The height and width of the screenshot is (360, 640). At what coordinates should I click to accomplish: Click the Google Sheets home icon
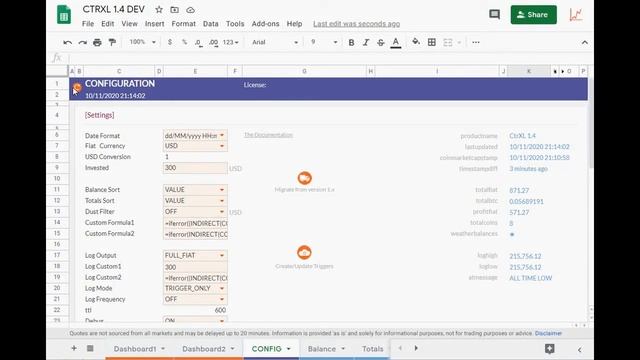tap(64, 15)
